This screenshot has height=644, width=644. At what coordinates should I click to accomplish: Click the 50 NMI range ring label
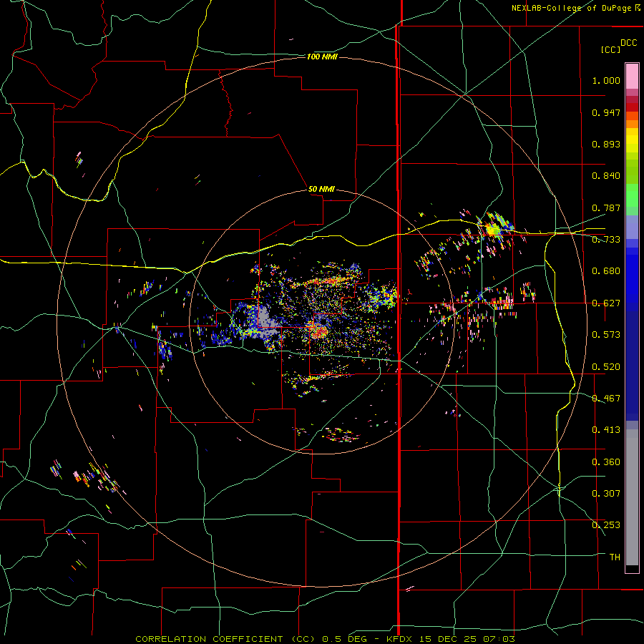[x=321, y=189]
